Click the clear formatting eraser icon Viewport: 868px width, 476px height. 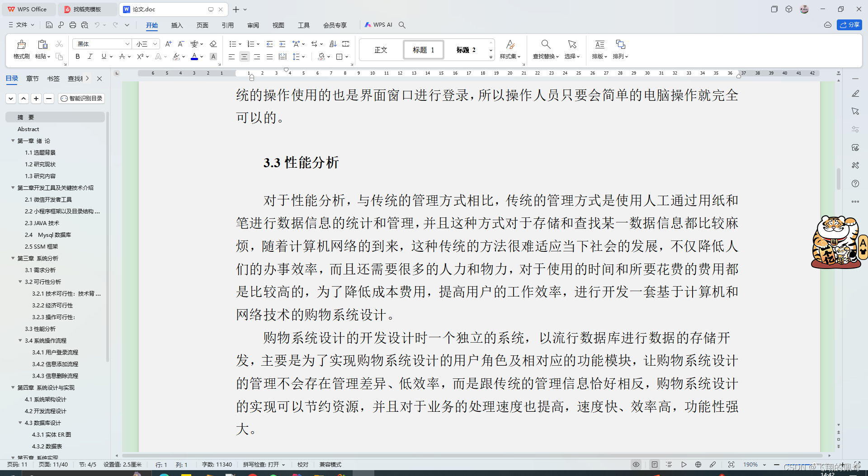pos(213,44)
